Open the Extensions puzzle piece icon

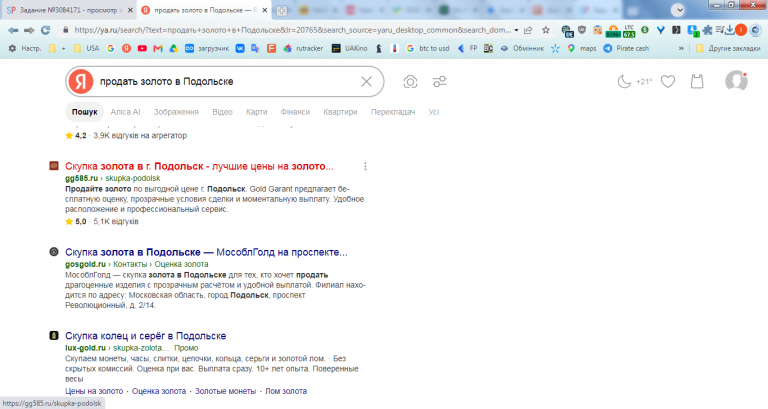coord(707,30)
